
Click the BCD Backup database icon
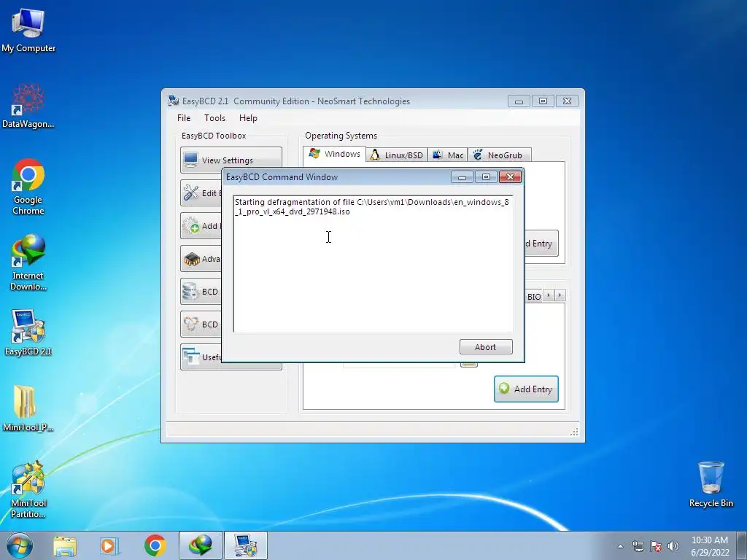click(191, 292)
